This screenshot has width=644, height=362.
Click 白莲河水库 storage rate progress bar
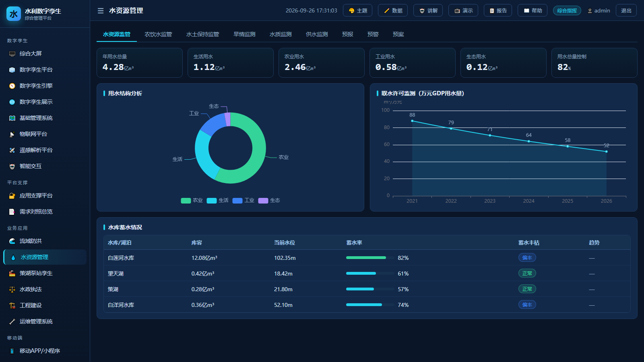click(x=370, y=258)
